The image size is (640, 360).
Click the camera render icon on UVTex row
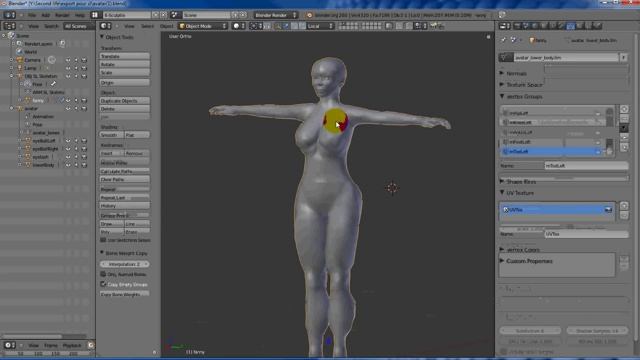coord(608,209)
